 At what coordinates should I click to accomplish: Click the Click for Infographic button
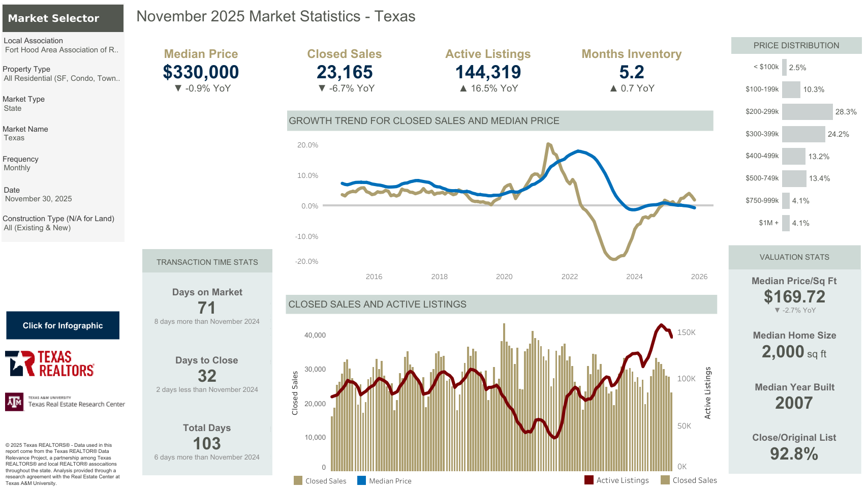(x=63, y=325)
